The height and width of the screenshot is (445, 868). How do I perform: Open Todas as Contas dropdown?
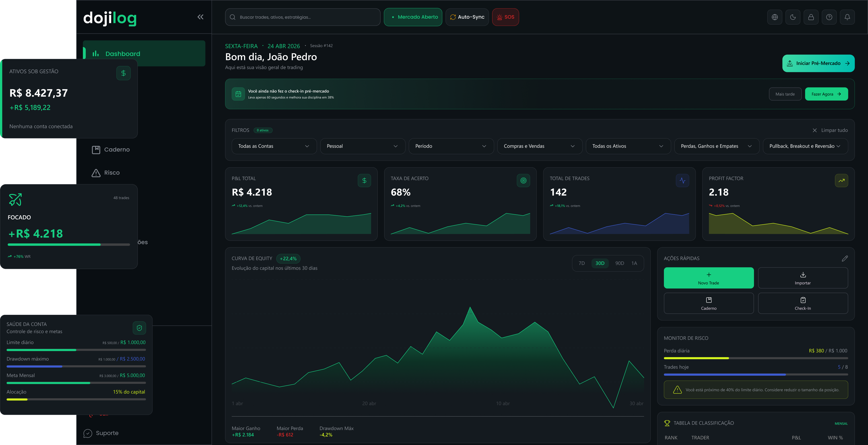coord(274,146)
